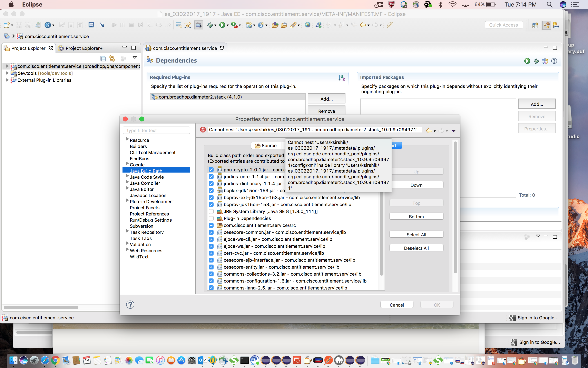The image size is (588, 368).
Task: Expand the Java Compiler node
Action: coord(127,182)
